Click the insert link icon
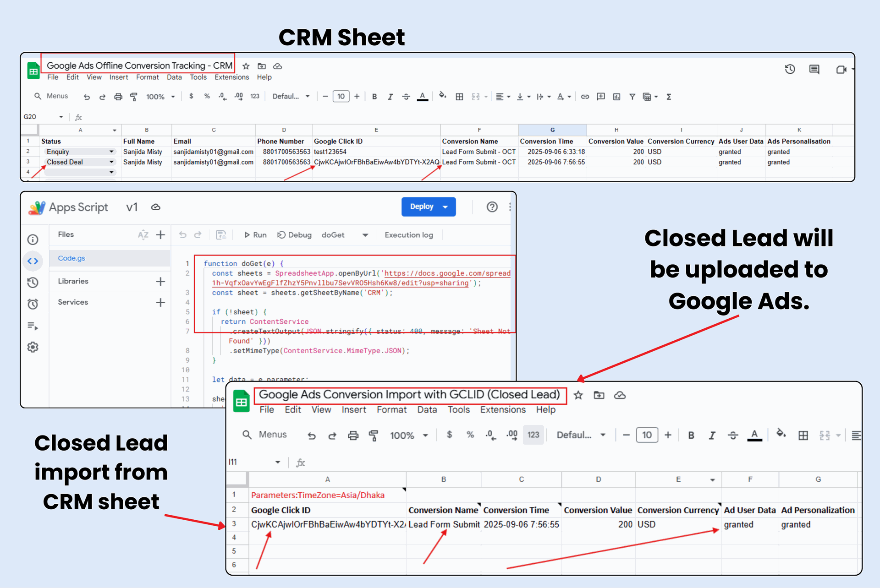Image resolution: width=880 pixels, height=588 pixels. pyautogui.click(x=585, y=97)
